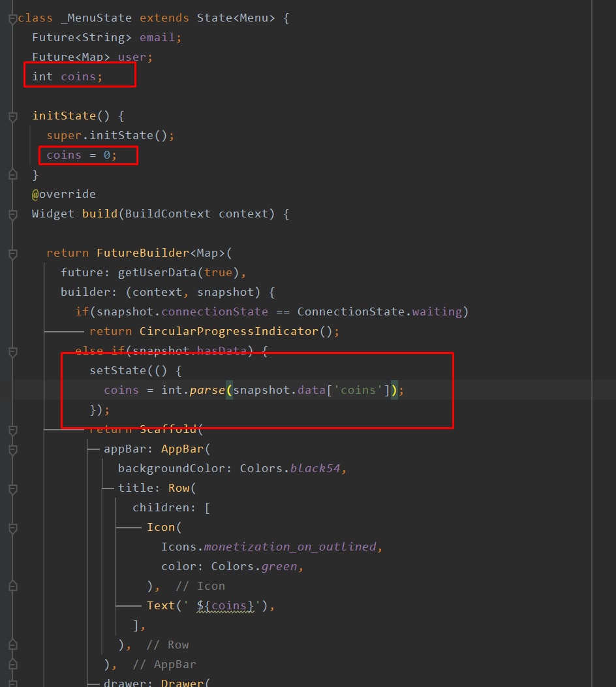Click fold marker at initState closing brace
The width and height of the screenshot is (616, 687).
click(x=12, y=175)
